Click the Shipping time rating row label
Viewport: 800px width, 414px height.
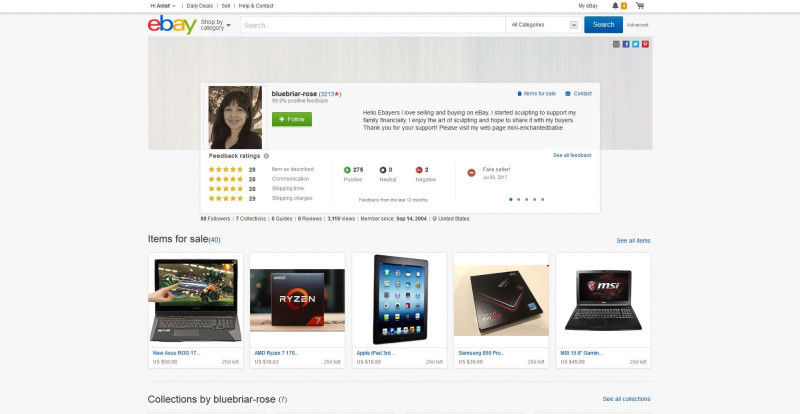288,189
